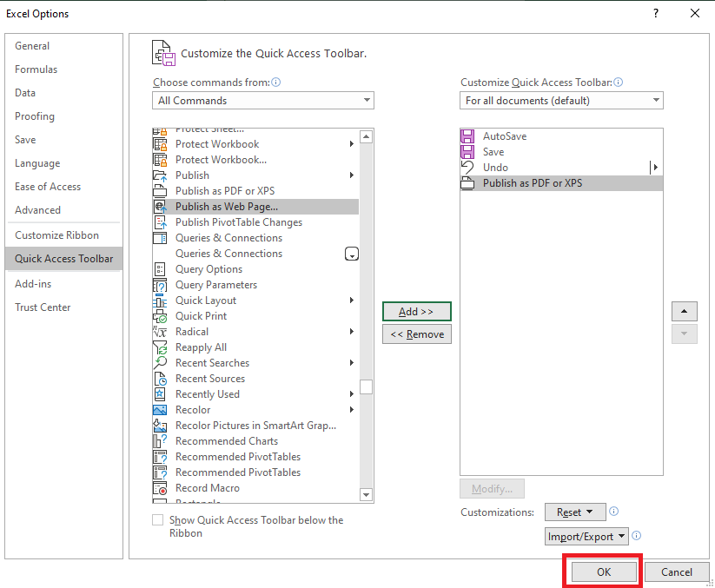Enable Show Quick Access Toolbar below the Ribbon

158,520
